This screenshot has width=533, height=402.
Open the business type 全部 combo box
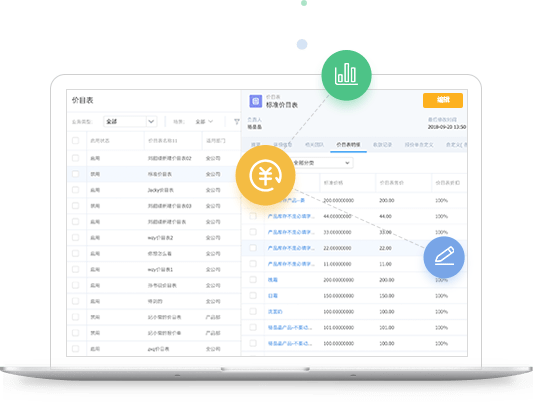(130, 121)
